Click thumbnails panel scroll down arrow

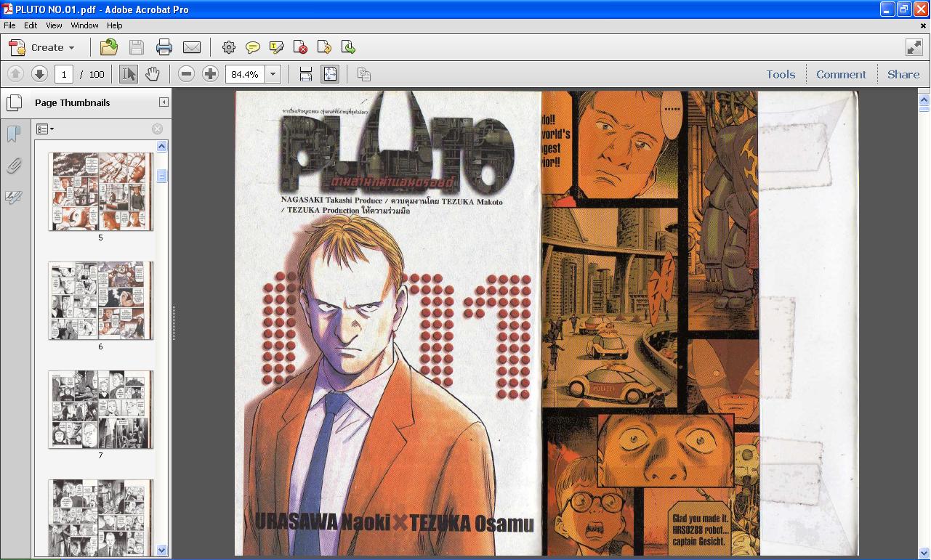click(161, 551)
